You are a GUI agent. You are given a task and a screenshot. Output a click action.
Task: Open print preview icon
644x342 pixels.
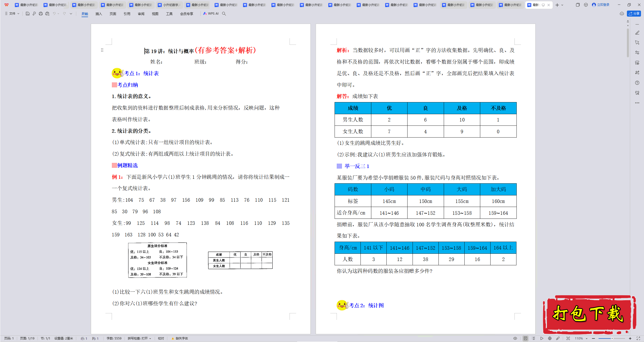[x=47, y=14]
